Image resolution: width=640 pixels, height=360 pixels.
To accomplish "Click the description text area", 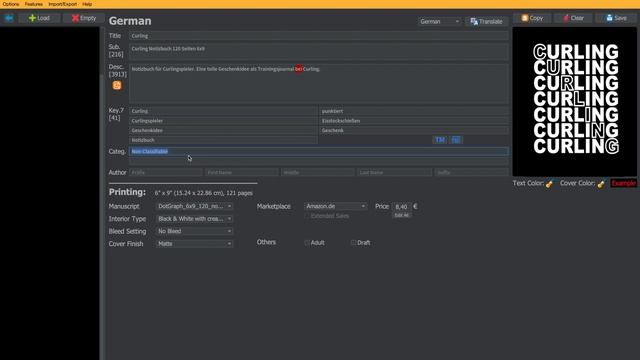I will [318, 83].
